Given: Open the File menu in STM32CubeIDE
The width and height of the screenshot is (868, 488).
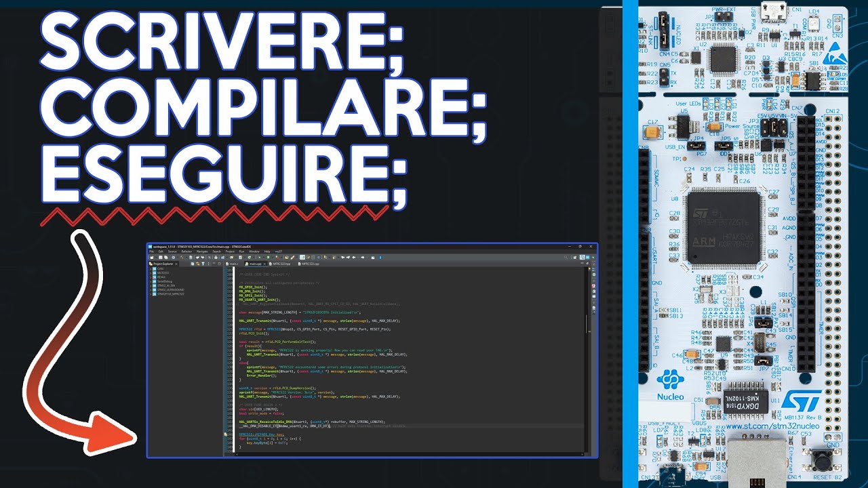Looking at the screenshot, I should coord(151,251).
